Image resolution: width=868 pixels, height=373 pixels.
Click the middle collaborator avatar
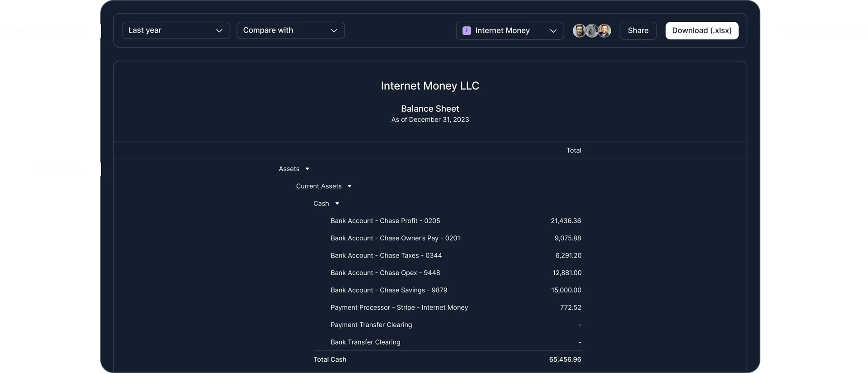pos(592,31)
